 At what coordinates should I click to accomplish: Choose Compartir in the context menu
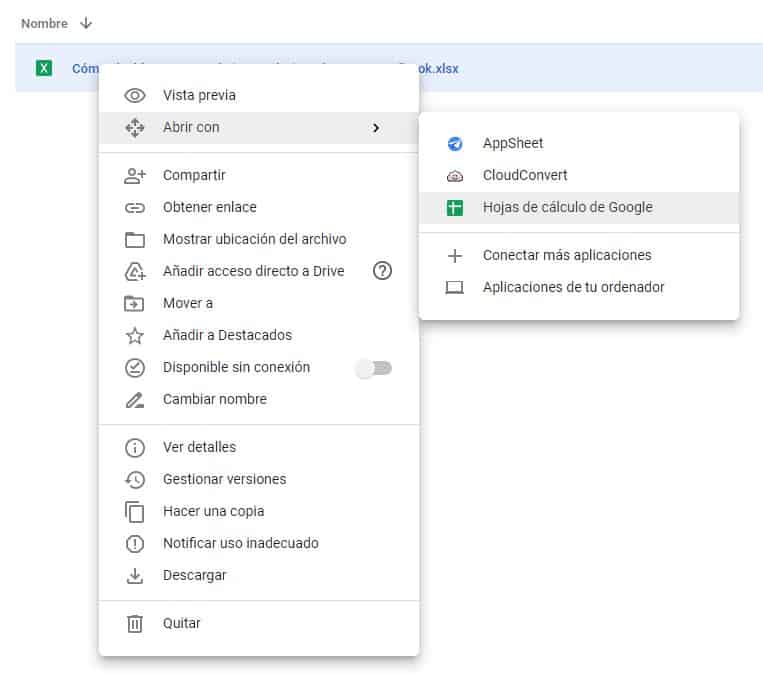(x=259, y=176)
